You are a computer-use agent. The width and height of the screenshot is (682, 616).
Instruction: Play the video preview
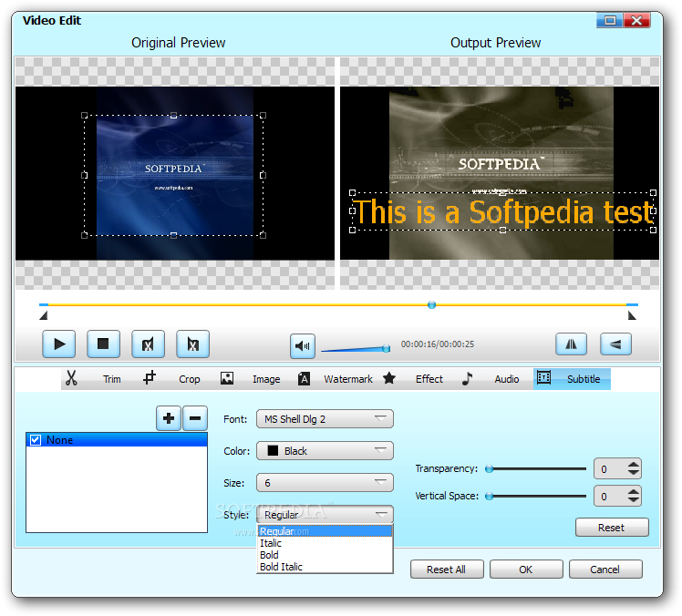coord(59,344)
